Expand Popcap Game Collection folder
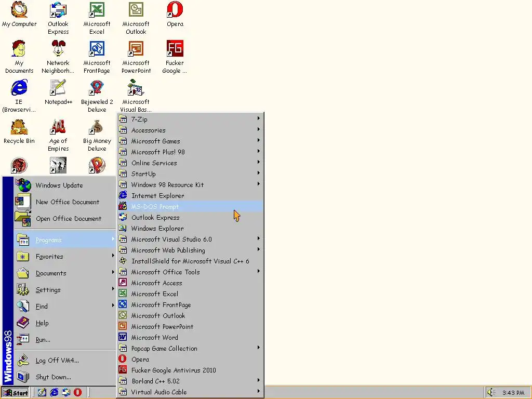Viewport: 532px width, 399px height. [x=190, y=349]
